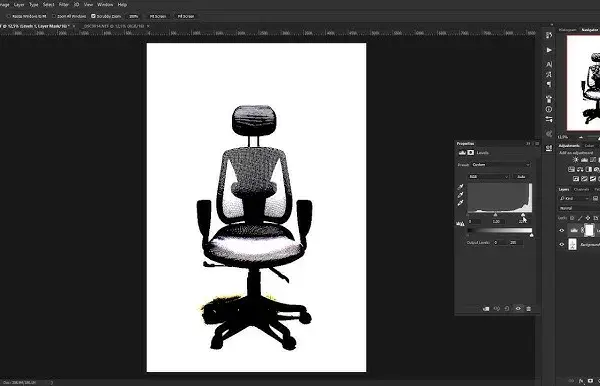The image size is (600, 386).
Task: Click the midtone gamma slider handle
Action: [496, 215]
